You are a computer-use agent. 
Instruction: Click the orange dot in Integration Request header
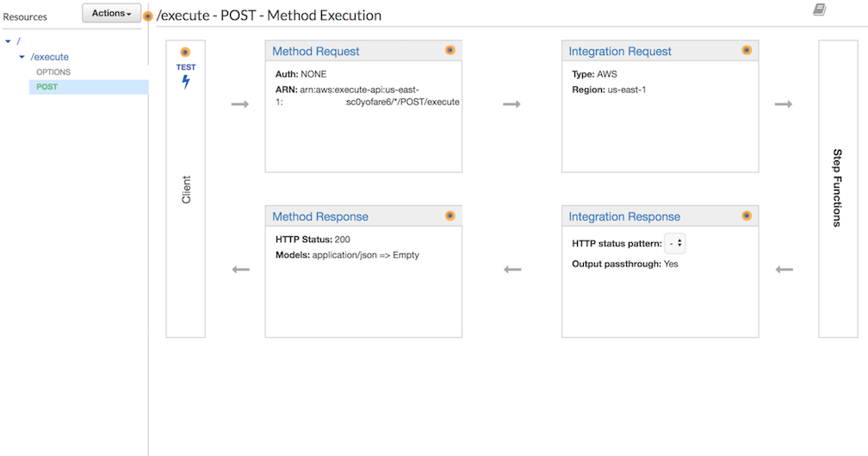(747, 50)
